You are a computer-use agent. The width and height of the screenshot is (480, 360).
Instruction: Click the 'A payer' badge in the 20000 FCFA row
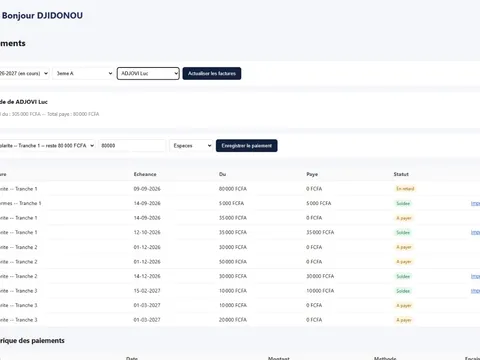pos(404,320)
